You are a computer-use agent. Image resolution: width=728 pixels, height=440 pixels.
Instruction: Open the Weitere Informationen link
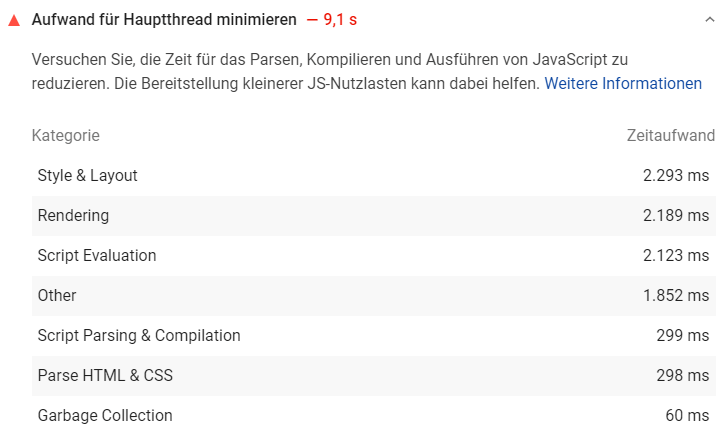(x=623, y=84)
